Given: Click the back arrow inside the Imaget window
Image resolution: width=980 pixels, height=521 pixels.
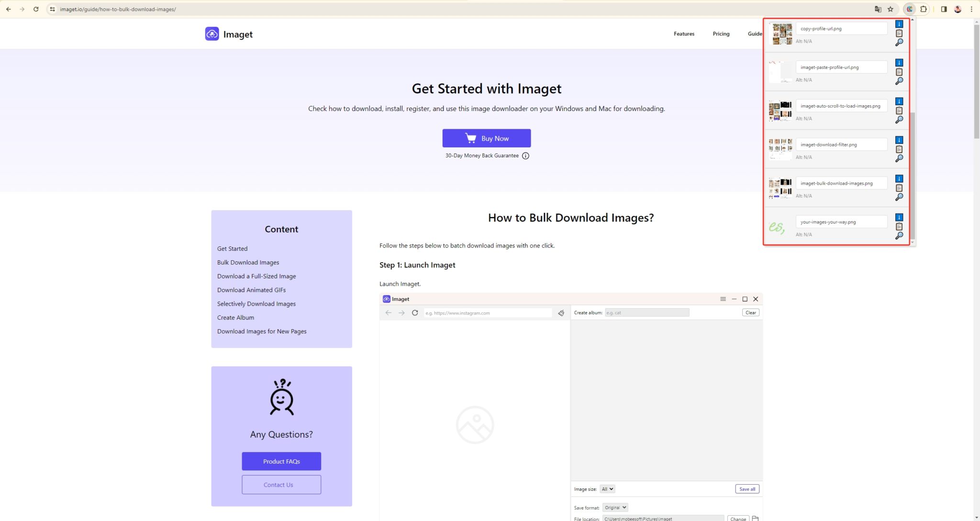Looking at the screenshot, I should pyautogui.click(x=388, y=312).
